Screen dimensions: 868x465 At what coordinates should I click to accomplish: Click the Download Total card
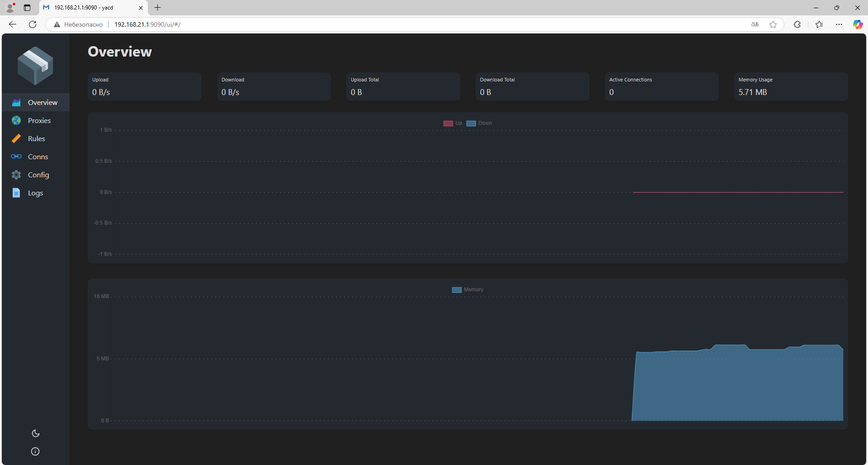click(533, 86)
